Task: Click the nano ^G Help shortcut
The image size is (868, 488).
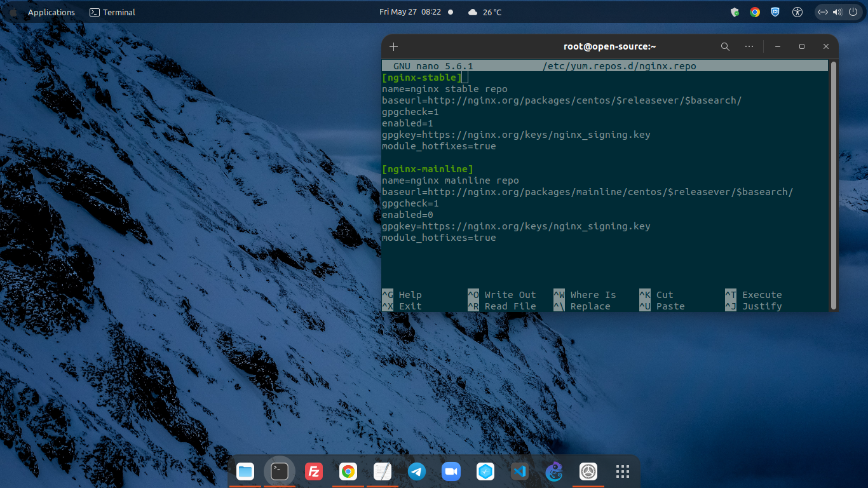Action: point(402,295)
